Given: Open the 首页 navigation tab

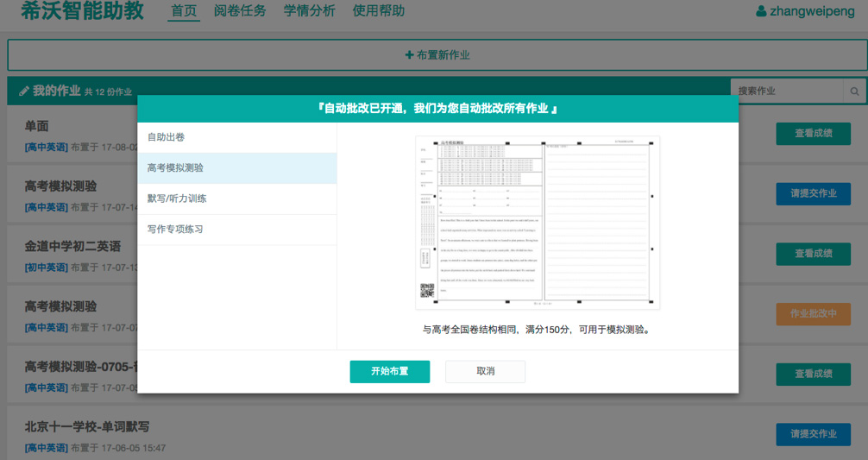Looking at the screenshot, I should (184, 11).
